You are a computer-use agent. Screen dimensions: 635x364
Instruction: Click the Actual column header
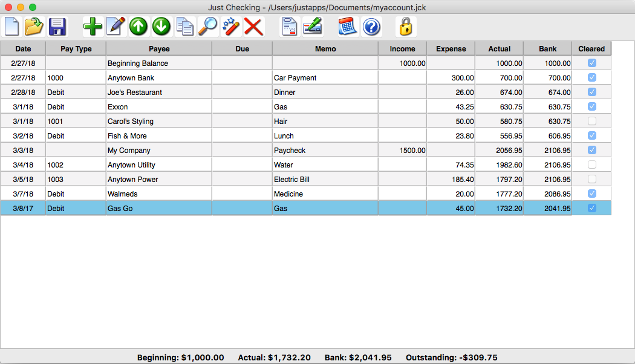[x=500, y=48]
